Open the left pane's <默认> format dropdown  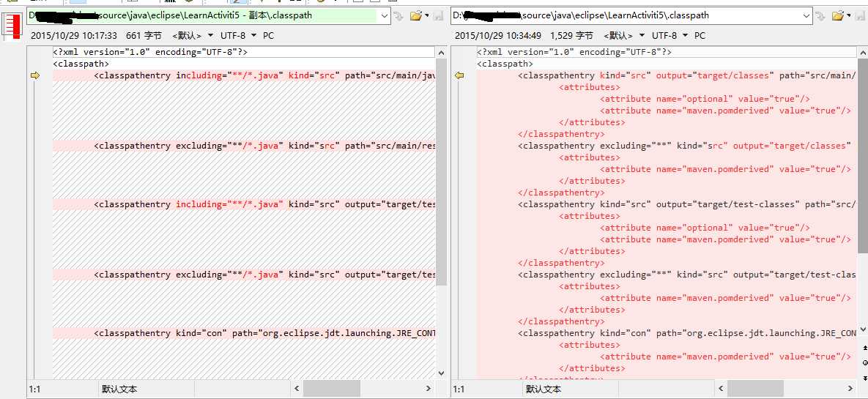click(x=193, y=35)
